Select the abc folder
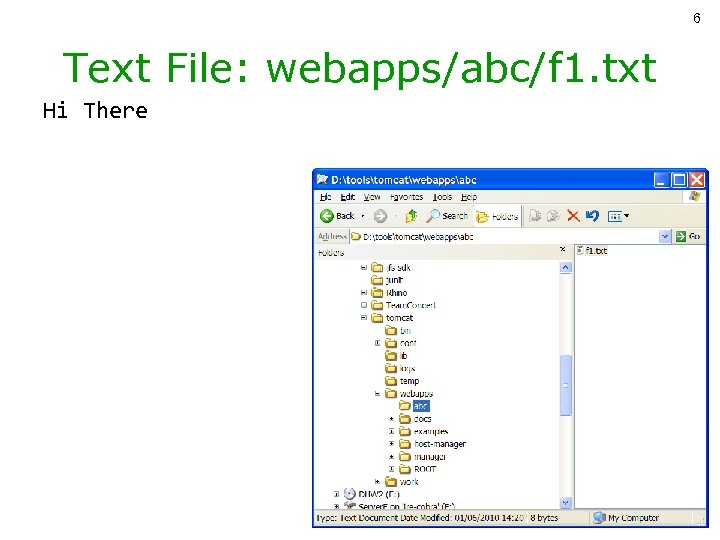The image size is (720, 540). coord(415,406)
